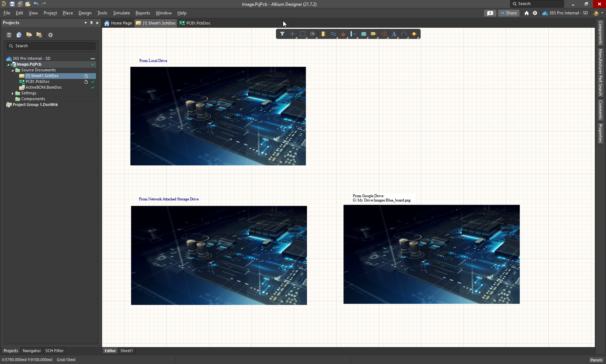Click the Net Label D1 port icon

(373, 34)
